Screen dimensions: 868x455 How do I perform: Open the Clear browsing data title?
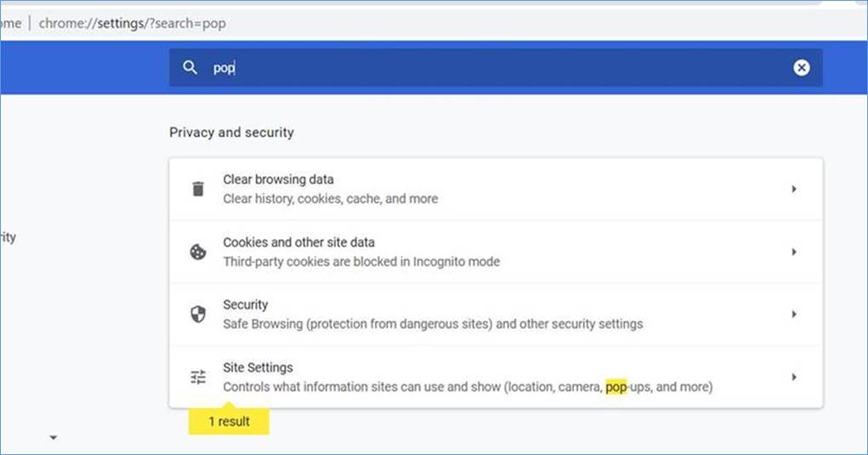tap(278, 179)
